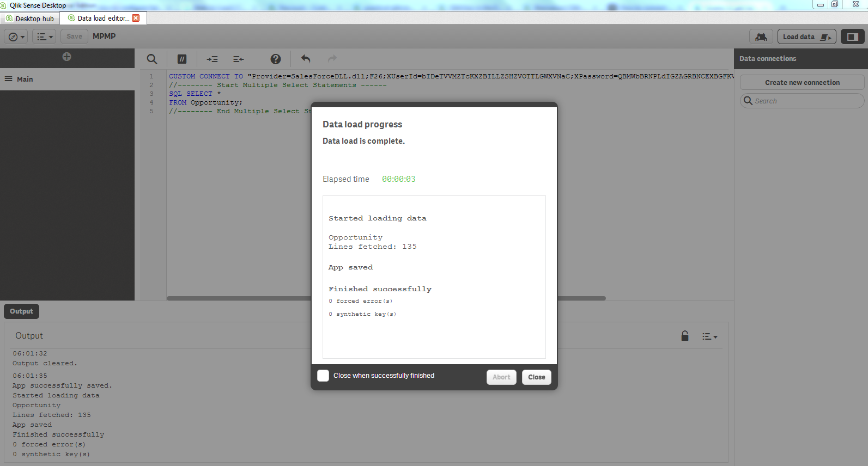Redo the last script edit
868x466 pixels.
coord(332,59)
